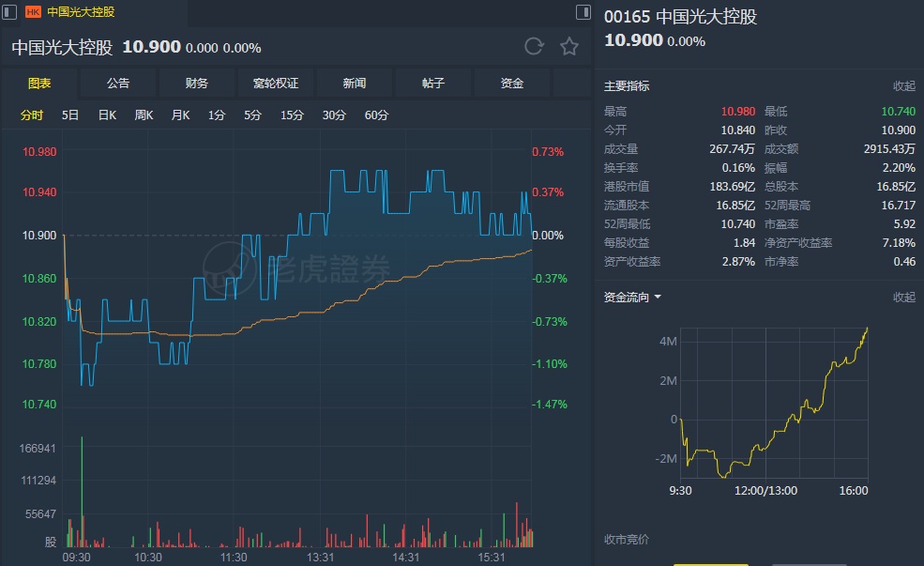Screen dimensions: 924x566
Task: Select the 60分 chart interval
Action: [376, 115]
